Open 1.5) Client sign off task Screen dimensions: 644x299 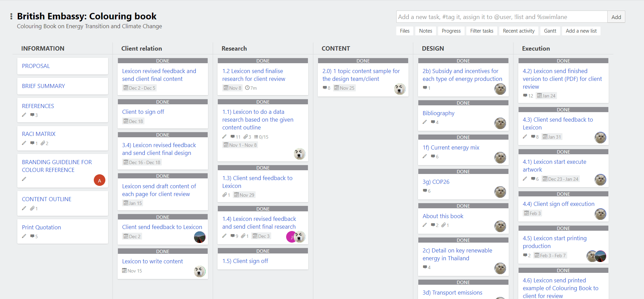click(x=245, y=261)
